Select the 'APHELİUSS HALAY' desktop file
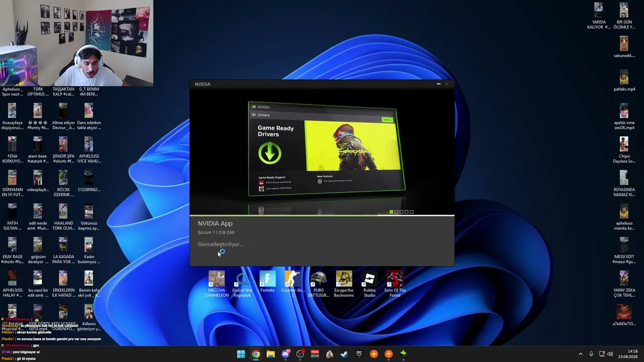This screenshot has width=644, height=362. point(12,284)
